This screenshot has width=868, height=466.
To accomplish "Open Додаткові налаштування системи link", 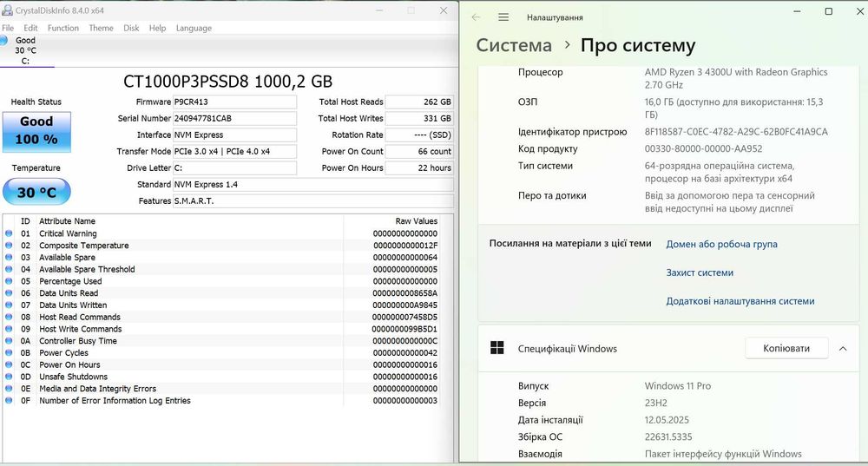I will [x=740, y=301].
